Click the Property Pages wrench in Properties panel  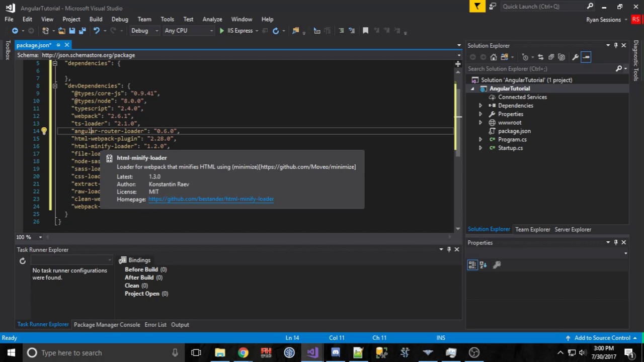pos(497,265)
